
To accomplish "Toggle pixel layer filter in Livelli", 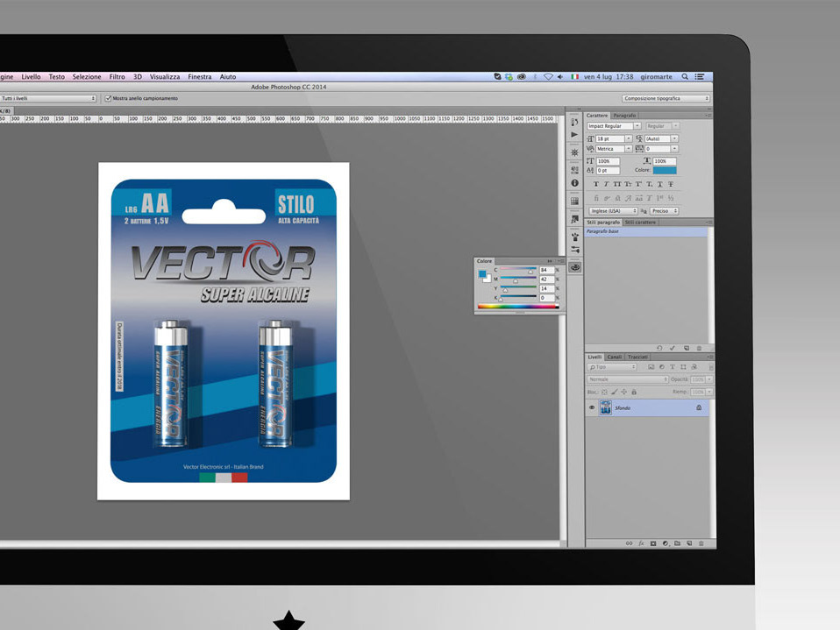I will (x=651, y=367).
